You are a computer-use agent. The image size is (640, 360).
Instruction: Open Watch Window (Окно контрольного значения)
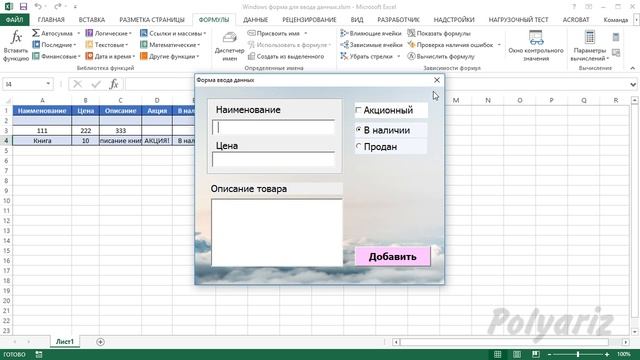pos(536,46)
